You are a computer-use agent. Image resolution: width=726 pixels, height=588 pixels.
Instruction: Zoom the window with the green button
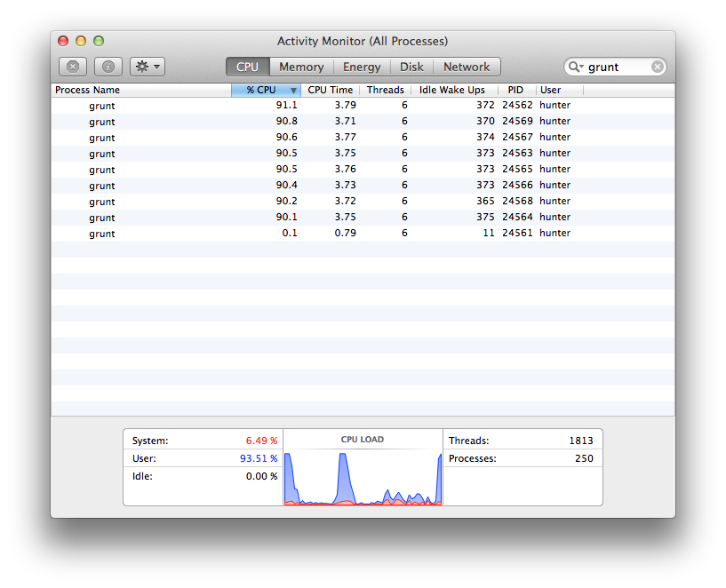[x=98, y=41]
